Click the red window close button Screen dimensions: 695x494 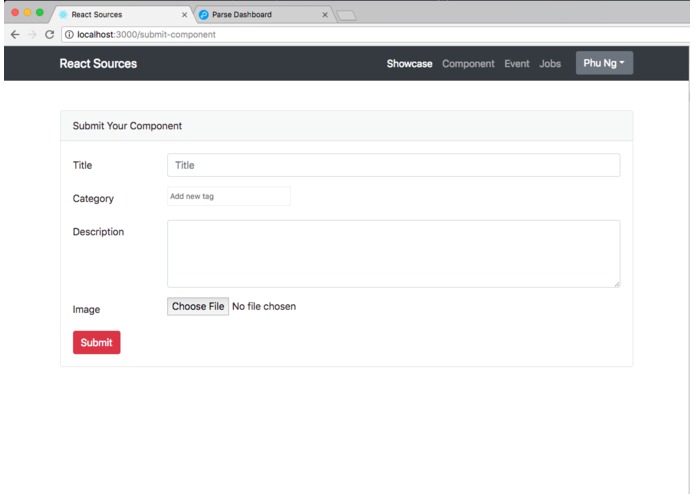(15, 12)
